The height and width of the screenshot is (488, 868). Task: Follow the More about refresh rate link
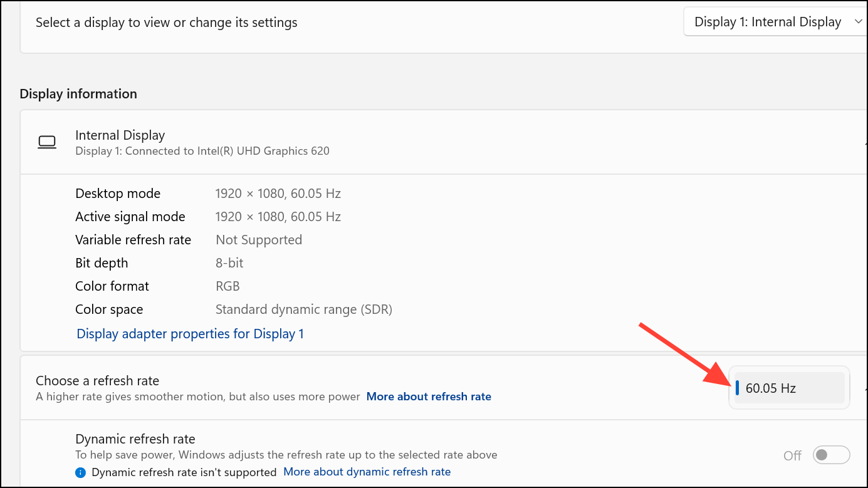click(x=429, y=397)
